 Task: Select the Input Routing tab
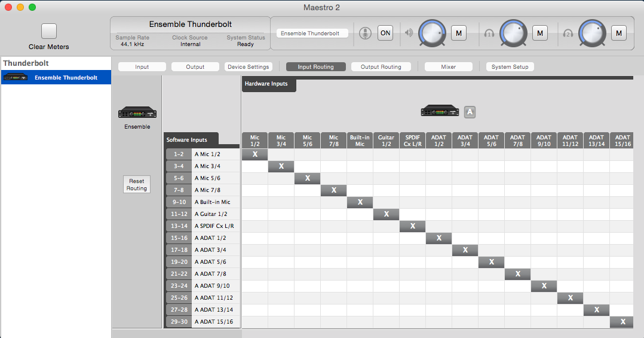pyautogui.click(x=316, y=66)
